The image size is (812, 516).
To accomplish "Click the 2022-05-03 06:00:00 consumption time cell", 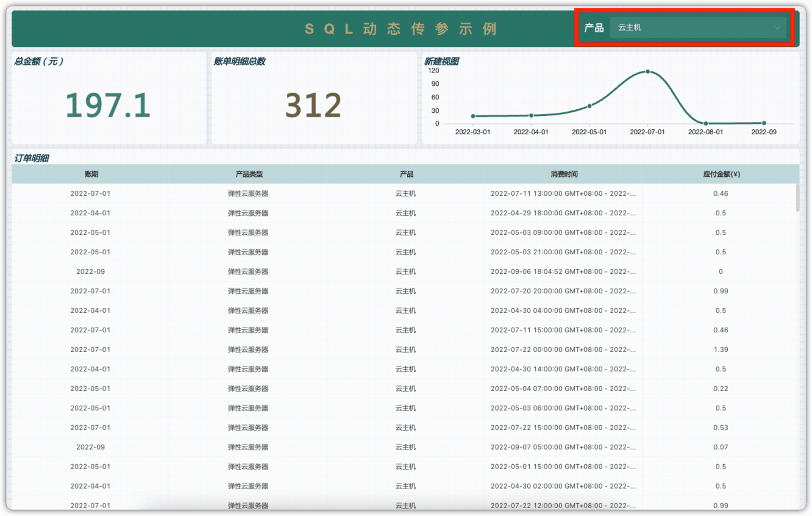I will pyautogui.click(x=563, y=408).
